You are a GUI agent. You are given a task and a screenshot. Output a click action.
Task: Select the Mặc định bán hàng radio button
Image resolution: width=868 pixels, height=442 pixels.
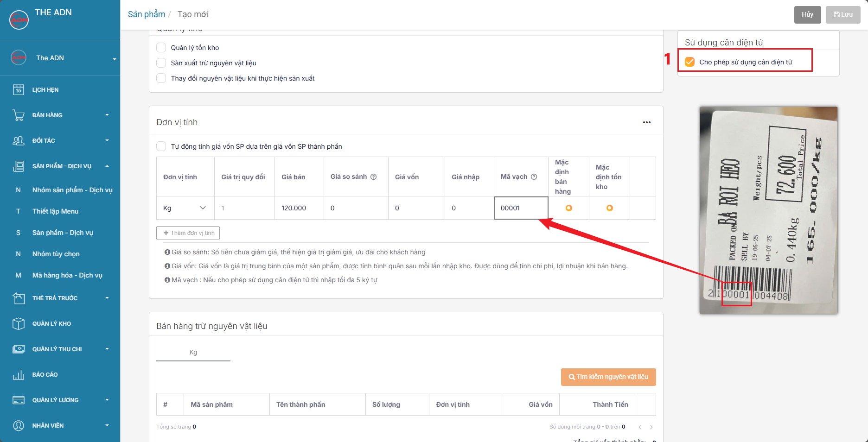568,208
